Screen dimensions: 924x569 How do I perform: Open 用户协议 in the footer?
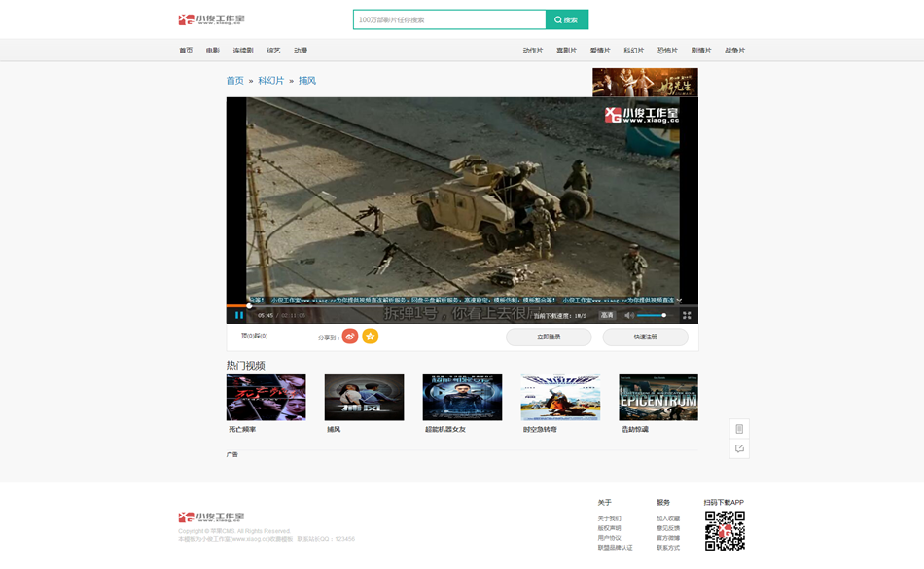pos(609,538)
